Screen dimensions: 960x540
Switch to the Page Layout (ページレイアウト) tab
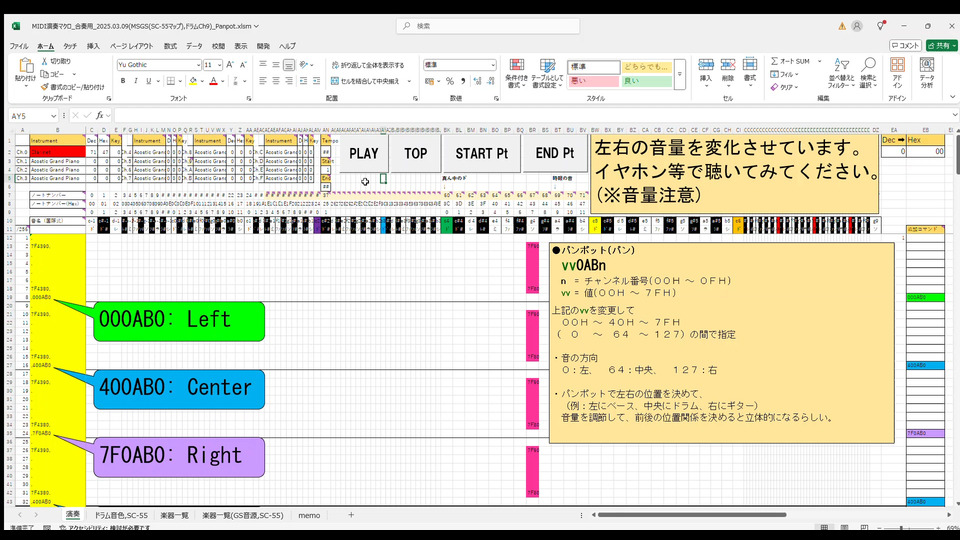pyautogui.click(x=132, y=46)
